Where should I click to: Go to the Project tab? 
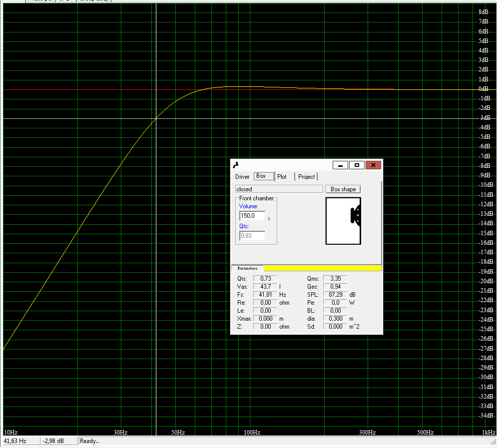[x=307, y=177]
